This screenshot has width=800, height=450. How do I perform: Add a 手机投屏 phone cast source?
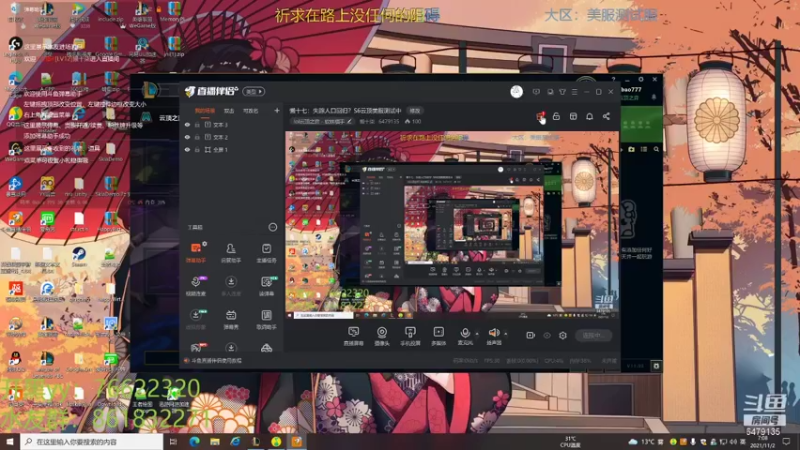[410, 336]
